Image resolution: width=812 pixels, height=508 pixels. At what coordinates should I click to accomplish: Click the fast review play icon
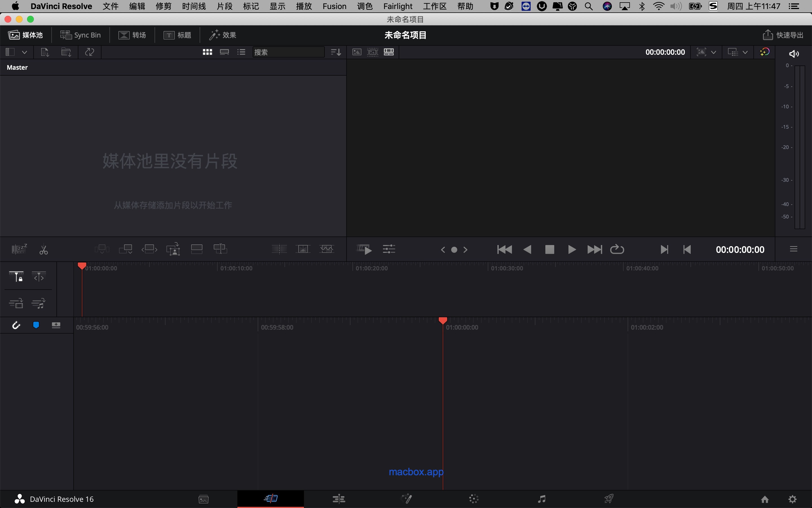(364, 249)
